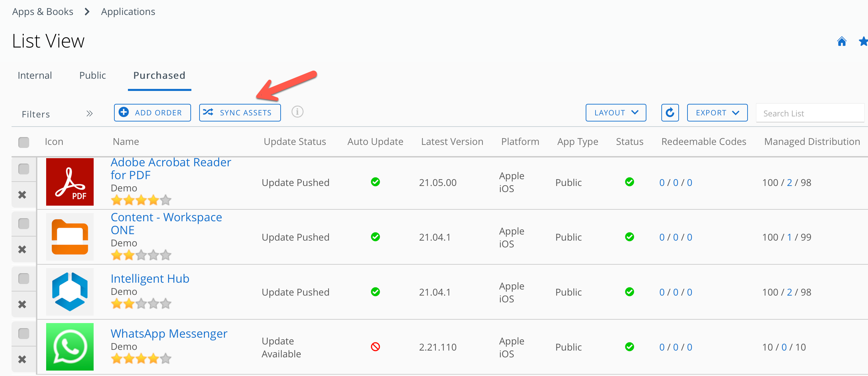Click the Content - Workspace ONE folder icon
This screenshot has height=376, width=868.
(70, 237)
